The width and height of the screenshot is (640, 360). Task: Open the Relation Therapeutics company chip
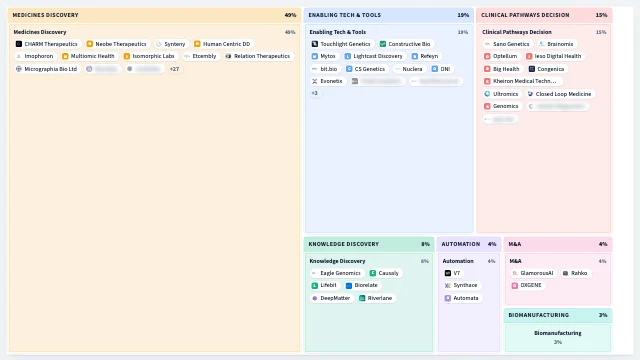[258, 56]
